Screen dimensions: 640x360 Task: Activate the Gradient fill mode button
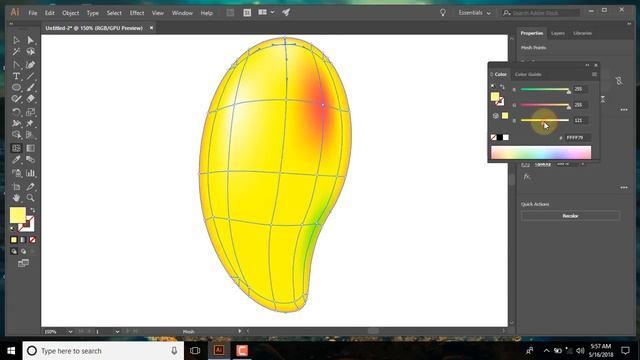tap(23, 240)
